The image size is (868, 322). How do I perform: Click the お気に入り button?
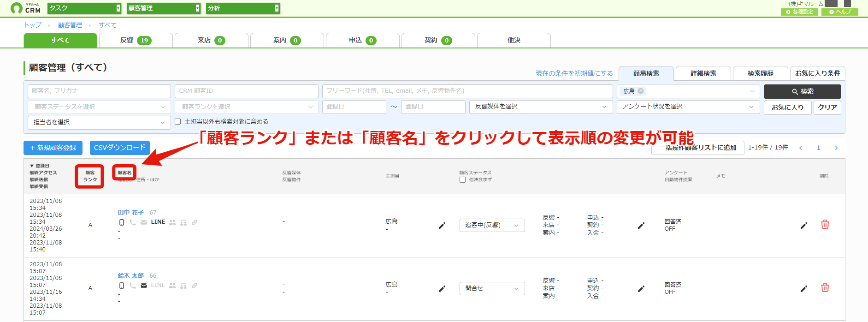pos(788,107)
